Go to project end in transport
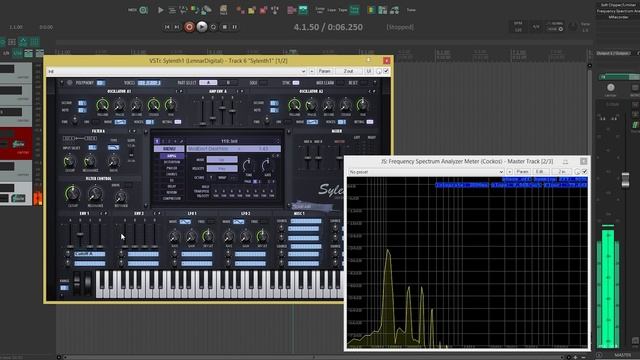 coord(177,27)
